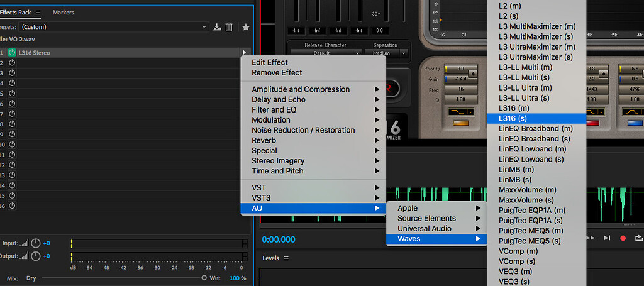Screen dimensions: 644x286
Task: Open the Levels panel menu icon
Action: [286, 258]
